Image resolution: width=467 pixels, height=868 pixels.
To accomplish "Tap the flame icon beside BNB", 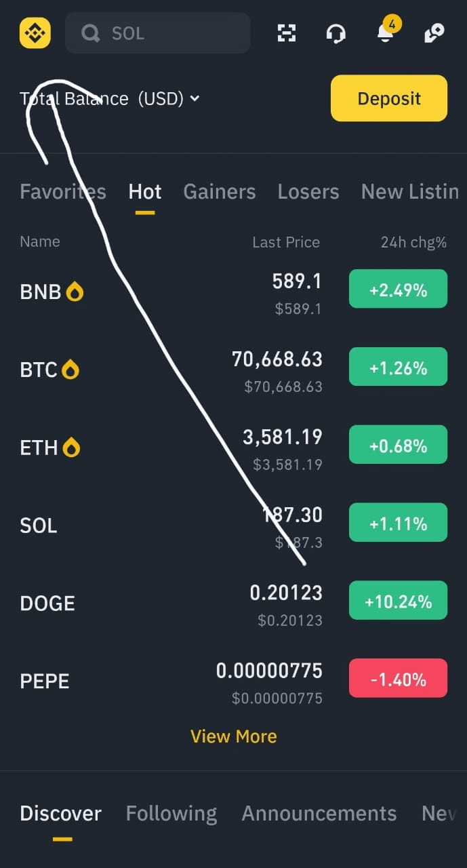I will pos(75,292).
